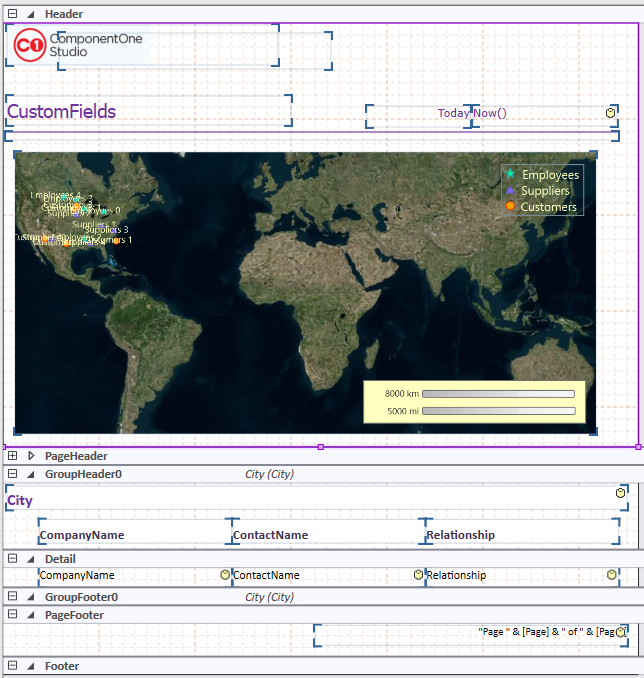
Task: Click the Suppliers triangle marker in legend
Action: pos(510,190)
